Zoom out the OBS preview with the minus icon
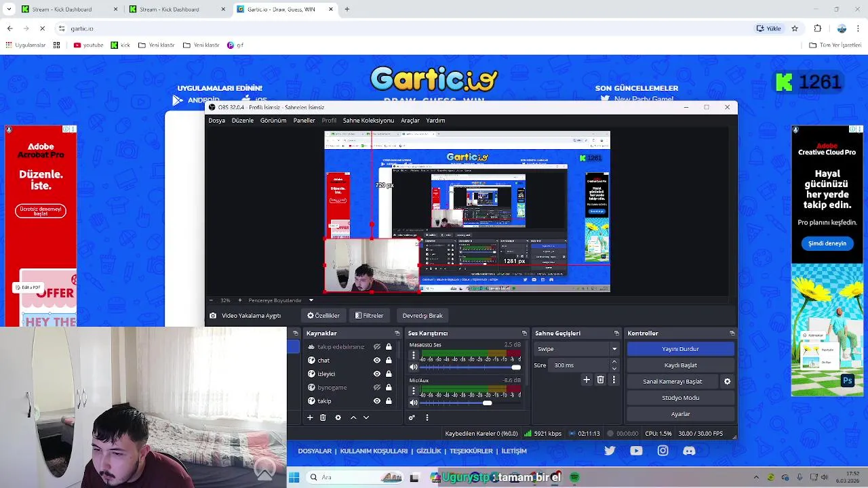This screenshot has width=868, height=488. click(x=211, y=300)
